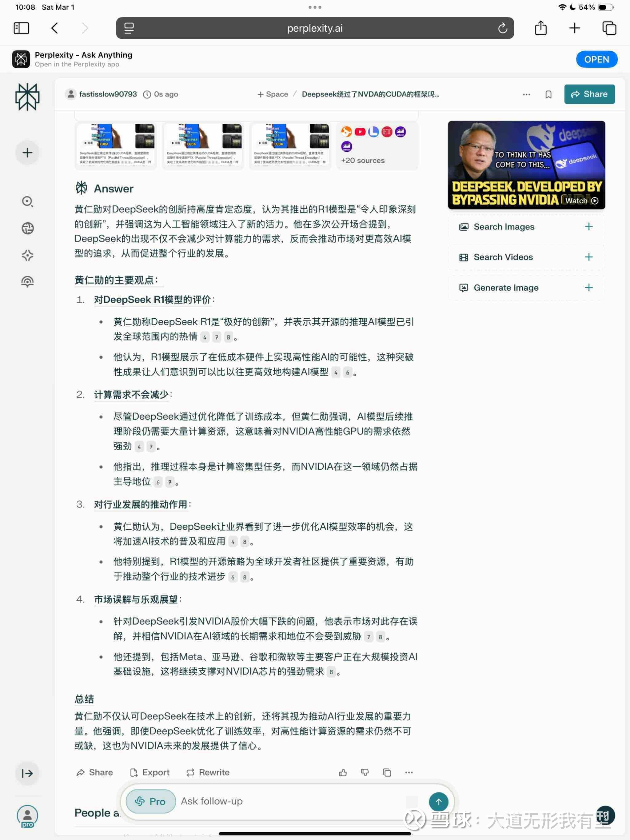The width and height of the screenshot is (630, 840).
Task: Open the Safari sidebar panel
Action: 21,28
